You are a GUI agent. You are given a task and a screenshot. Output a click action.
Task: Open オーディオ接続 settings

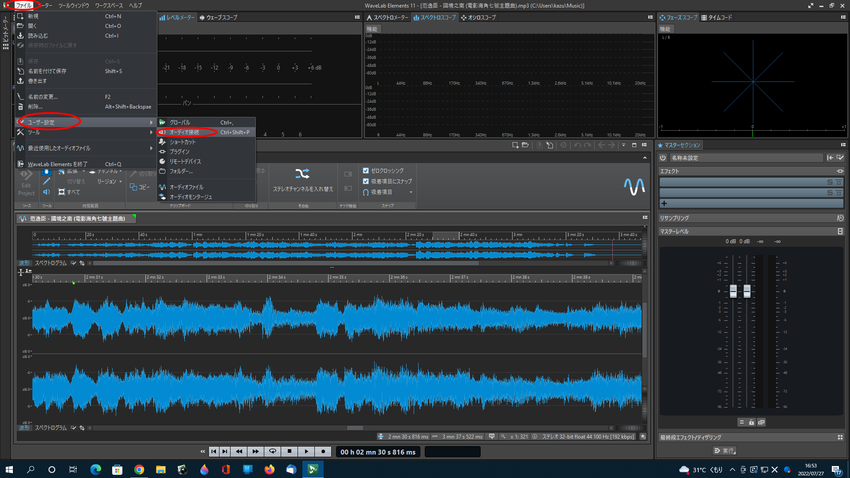tap(206, 132)
